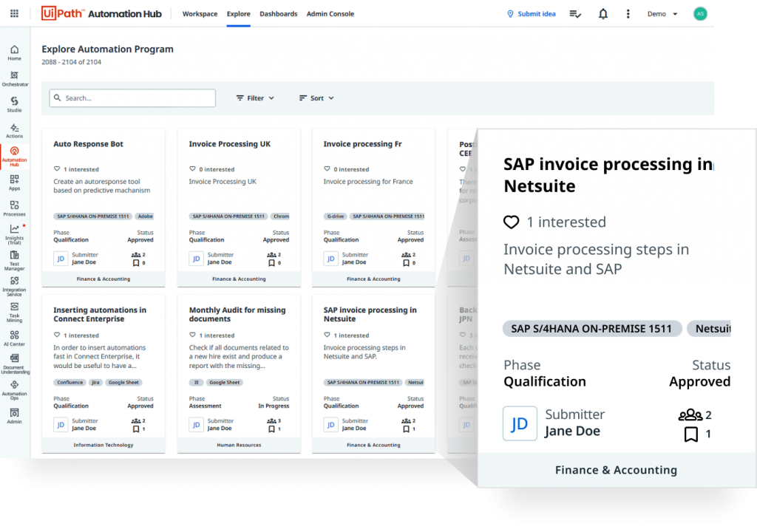This screenshot has height=532, width=757.
Task: Click the Google Sheet tag on Monthly Audit card
Action: (225, 382)
